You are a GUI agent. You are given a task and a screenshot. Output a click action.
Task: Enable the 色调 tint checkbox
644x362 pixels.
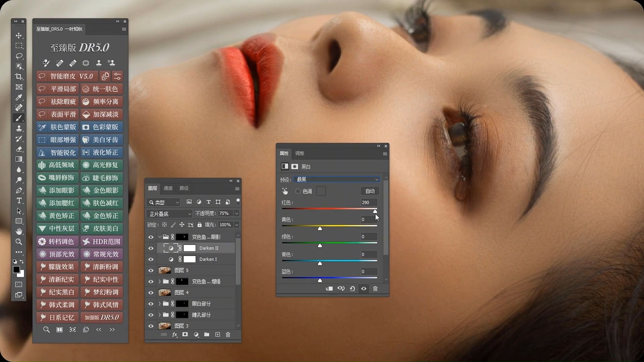point(298,191)
